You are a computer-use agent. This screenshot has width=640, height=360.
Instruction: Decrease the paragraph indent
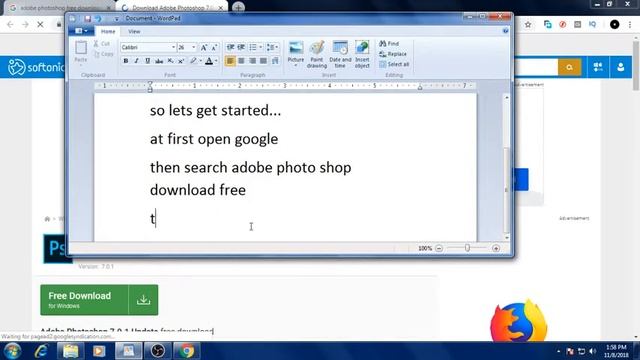[230, 47]
